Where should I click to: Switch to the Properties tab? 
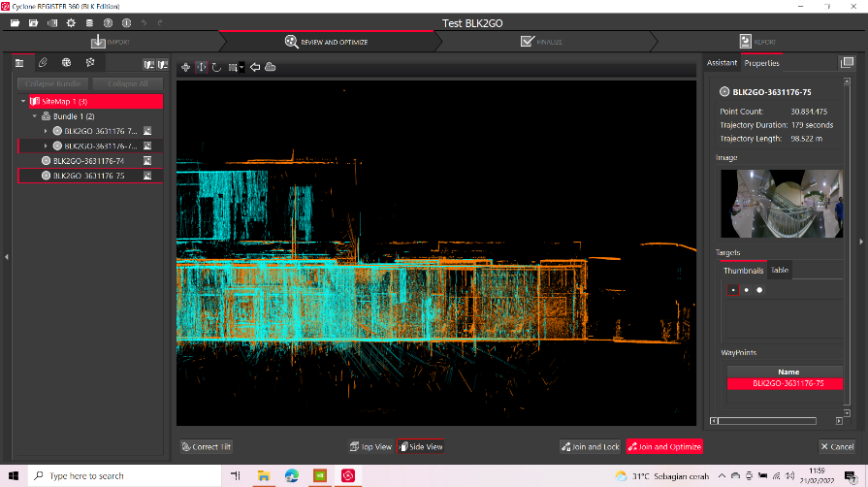point(761,63)
